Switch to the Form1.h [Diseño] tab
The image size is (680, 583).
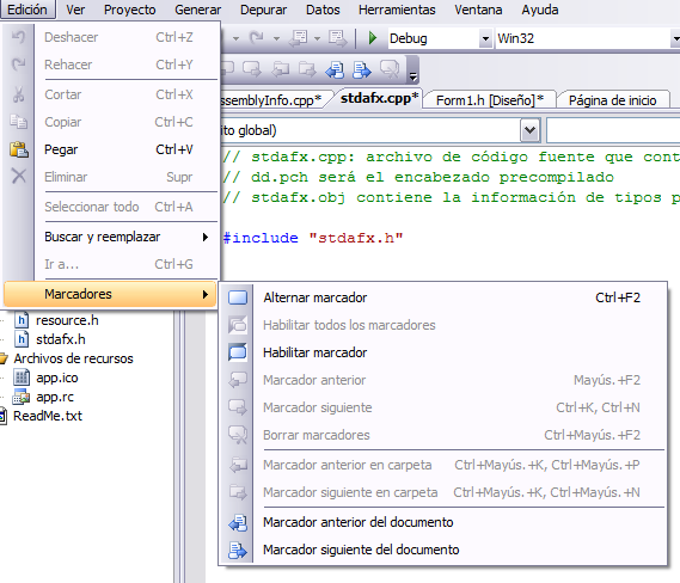489,100
